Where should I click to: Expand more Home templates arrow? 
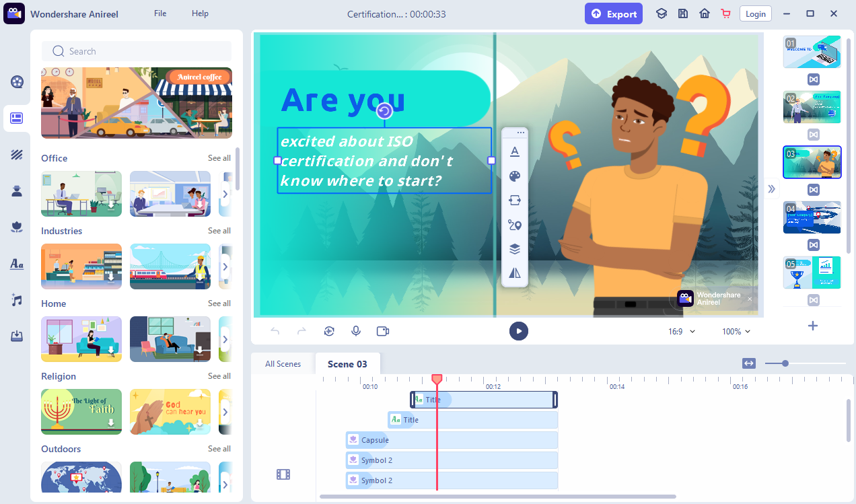(225, 339)
